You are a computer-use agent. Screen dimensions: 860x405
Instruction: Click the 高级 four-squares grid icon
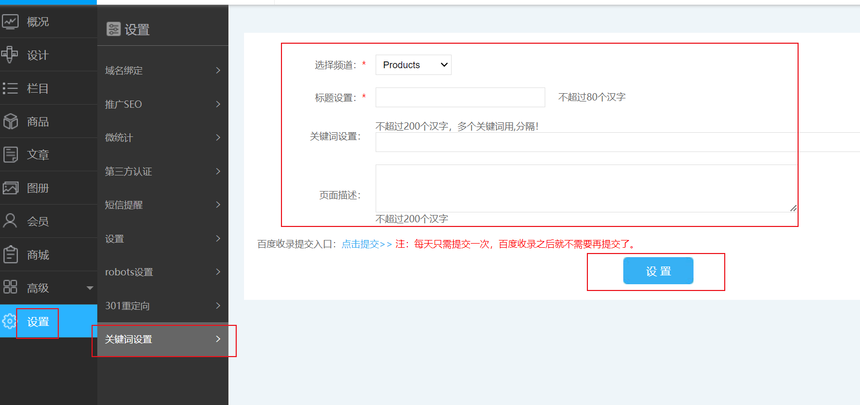(11, 288)
